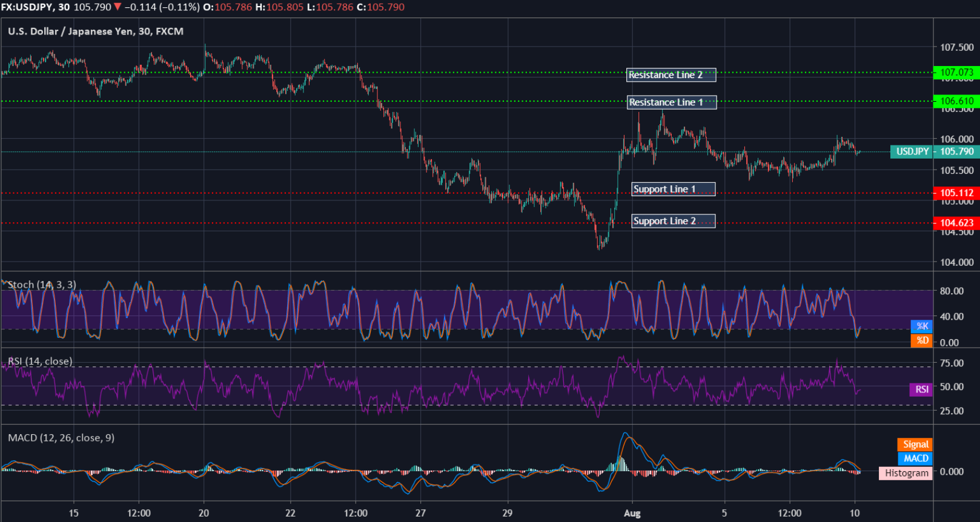Click the 75.00 RSI scale value
Image resolution: width=980 pixels, height=522 pixels.
952,363
